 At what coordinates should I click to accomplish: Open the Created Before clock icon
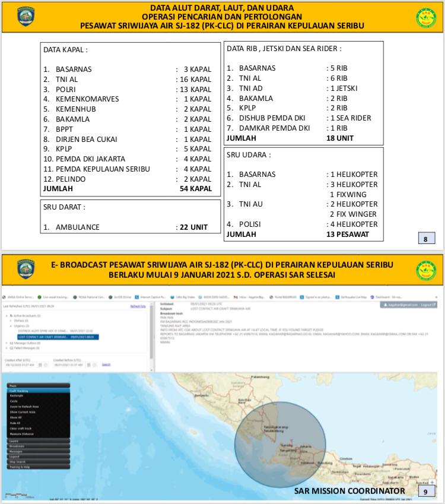click(94, 365)
